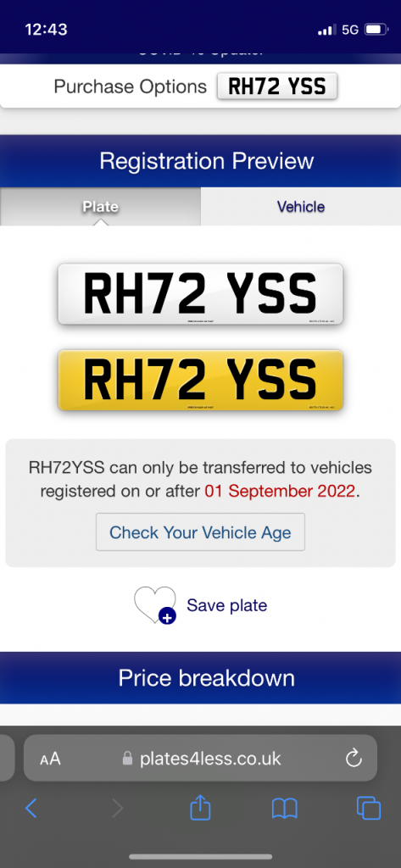Tap the 12:43 status bar clock
This screenshot has height=868, width=401.
coord(46,30)
